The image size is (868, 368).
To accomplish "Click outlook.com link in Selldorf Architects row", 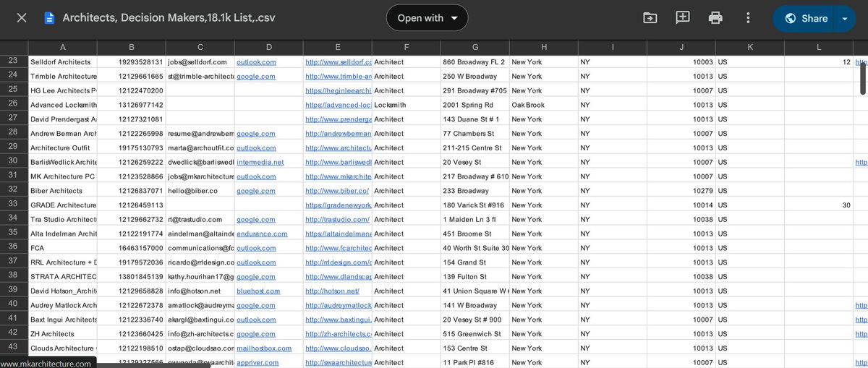I will click(256, 62).
